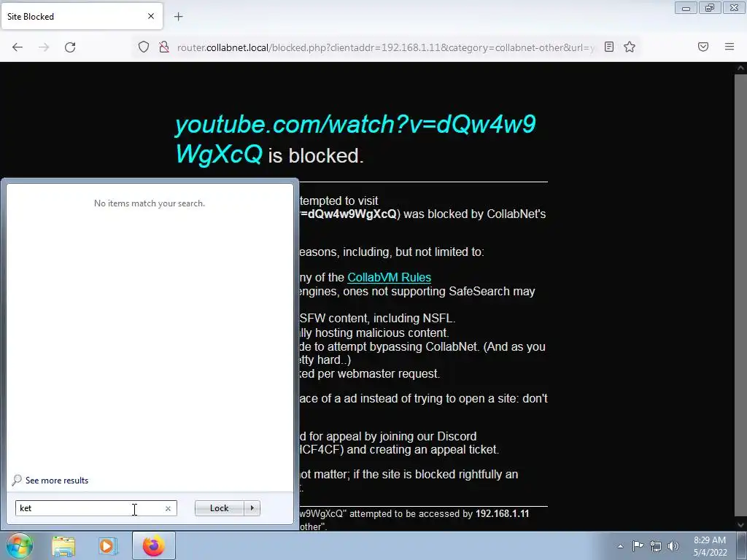Reload the blocked page
Screen dimensions: 747x560
[x=70, y=47]
